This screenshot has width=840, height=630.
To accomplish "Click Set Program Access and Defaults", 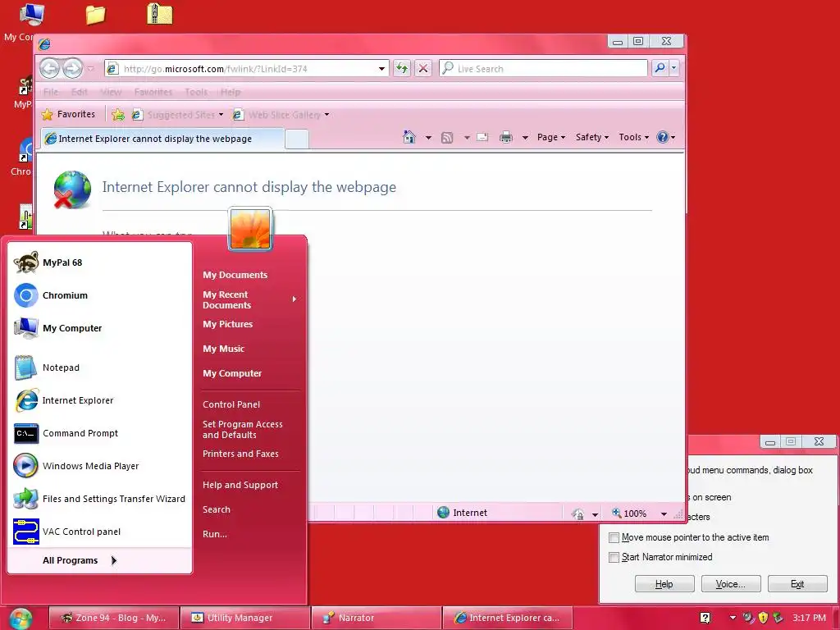I will tap(243, 429).
